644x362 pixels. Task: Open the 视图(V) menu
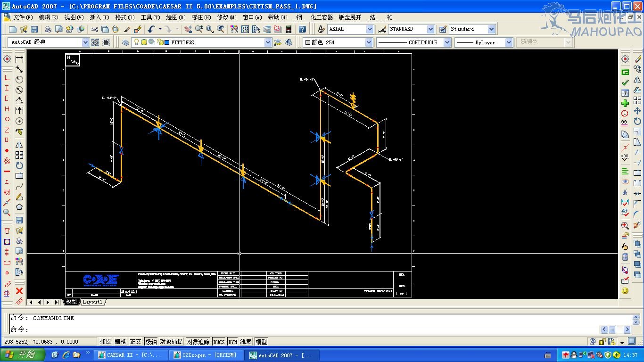(x=74, y=17)
